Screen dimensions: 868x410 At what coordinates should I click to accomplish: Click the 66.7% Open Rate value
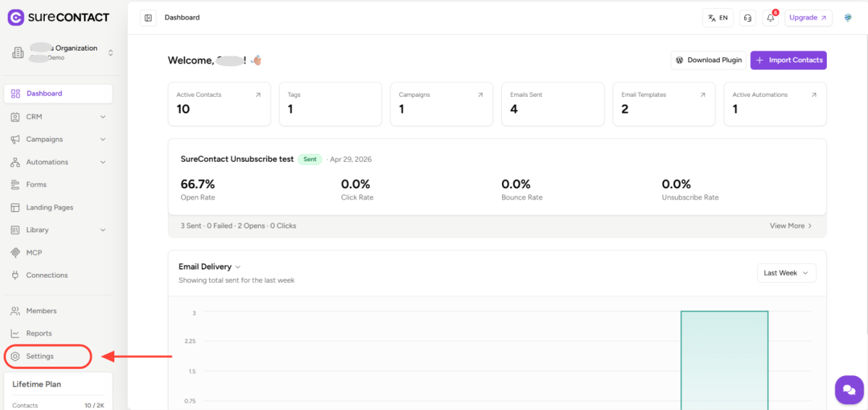[197, 184]
